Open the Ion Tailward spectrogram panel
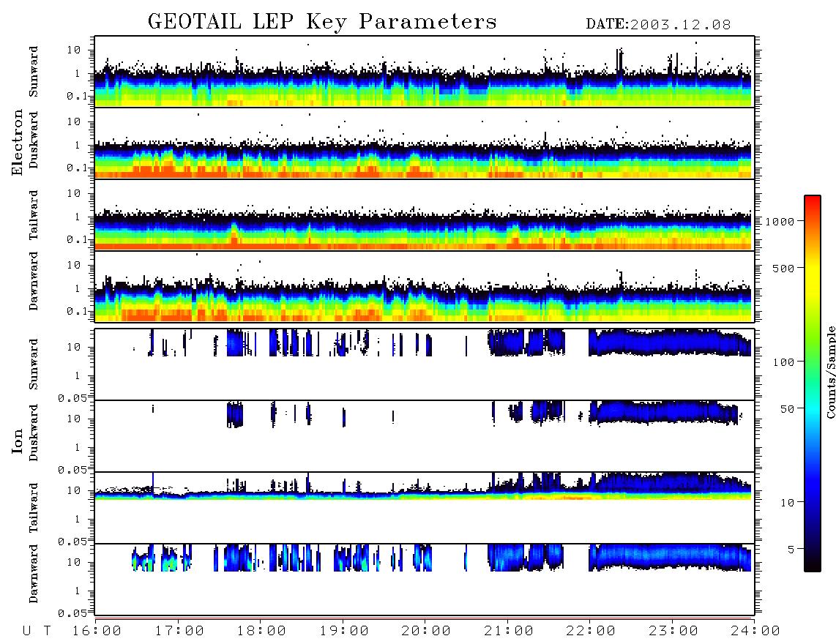 (425, 508)
